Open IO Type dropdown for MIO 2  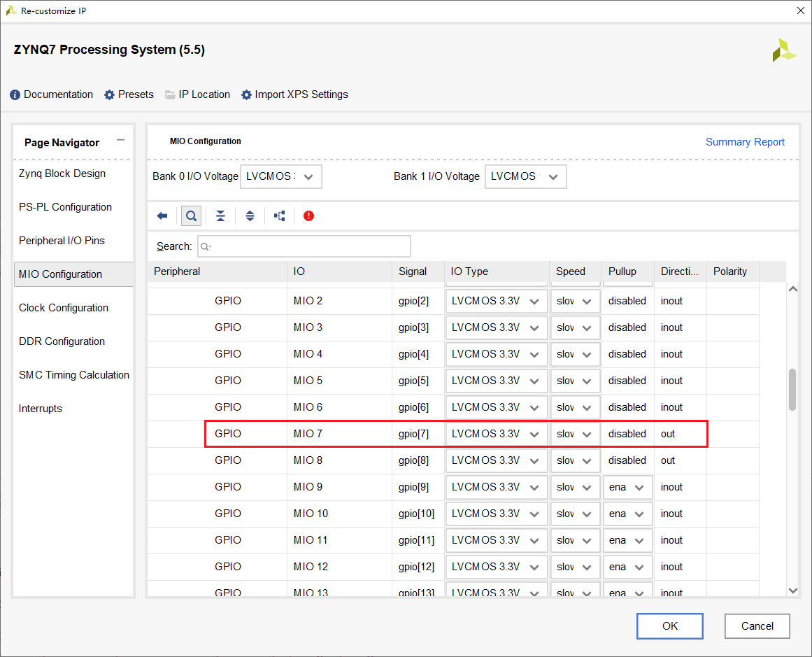(497, 301)
